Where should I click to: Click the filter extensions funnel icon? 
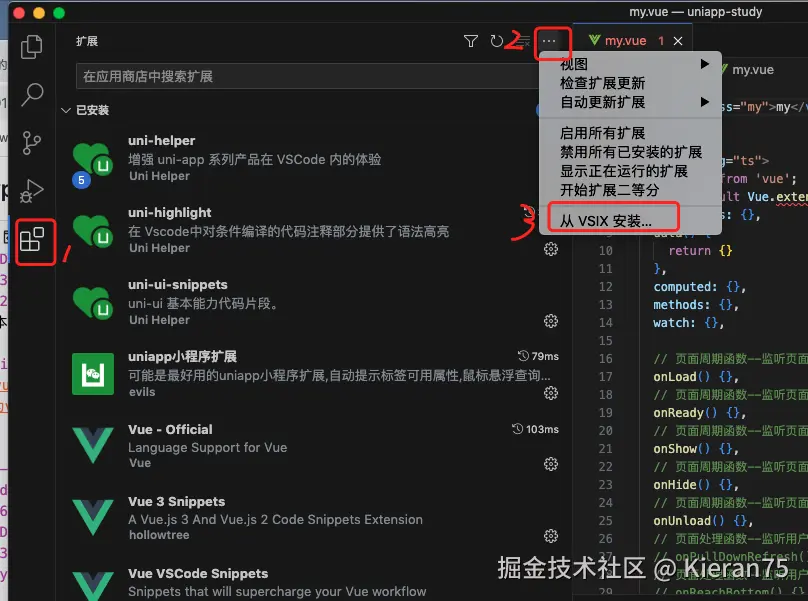tap(470, 41)
